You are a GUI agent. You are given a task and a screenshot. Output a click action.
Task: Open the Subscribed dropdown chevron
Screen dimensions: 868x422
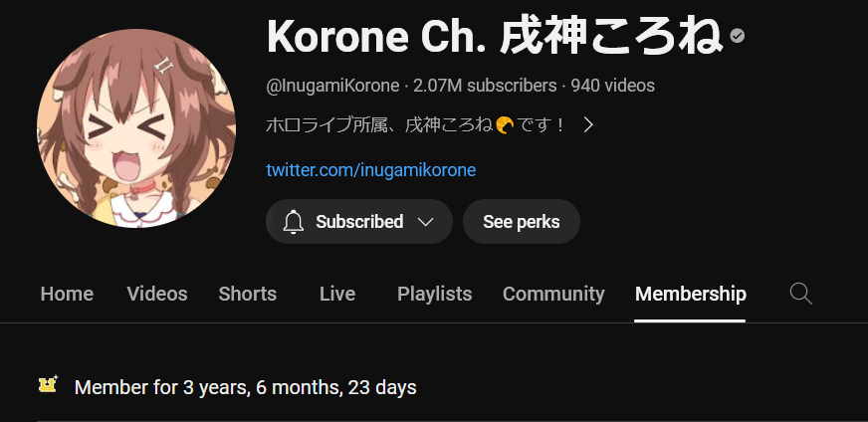[425, 222]
